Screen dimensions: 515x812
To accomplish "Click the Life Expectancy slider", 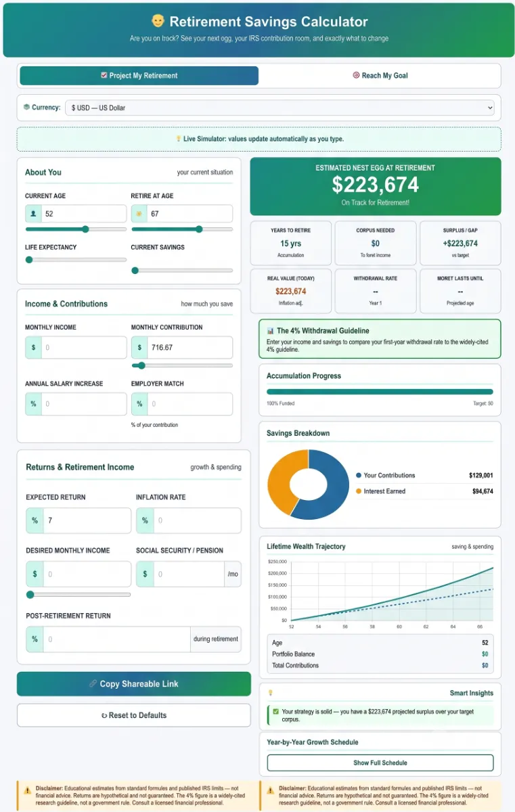I will pyautogui.click(x=76, y=259).
